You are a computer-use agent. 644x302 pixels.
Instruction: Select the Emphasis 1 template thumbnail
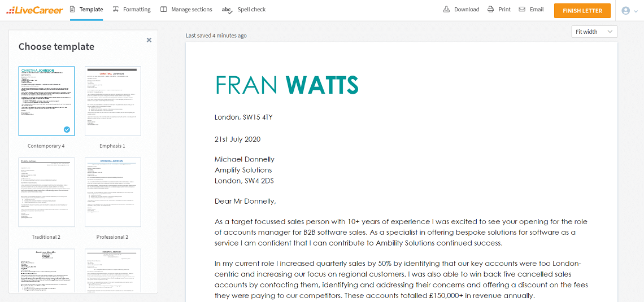pyautogui.click(x=112, y=101)
